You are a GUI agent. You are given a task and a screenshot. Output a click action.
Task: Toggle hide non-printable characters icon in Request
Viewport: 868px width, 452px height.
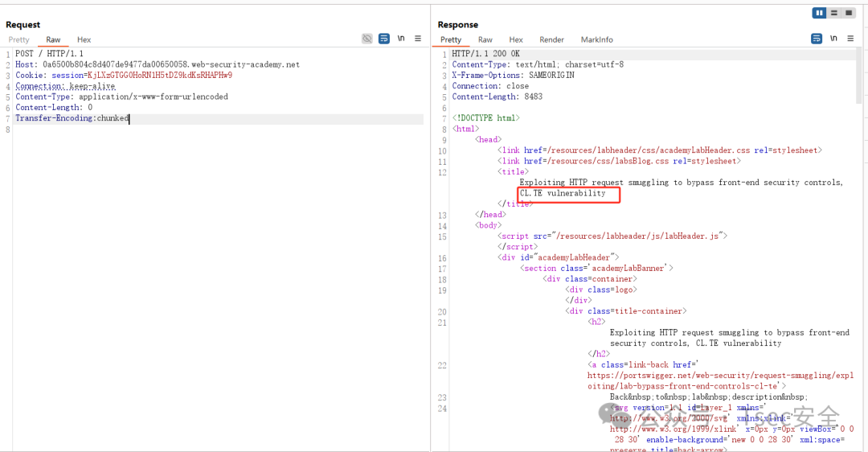(367, 39)
